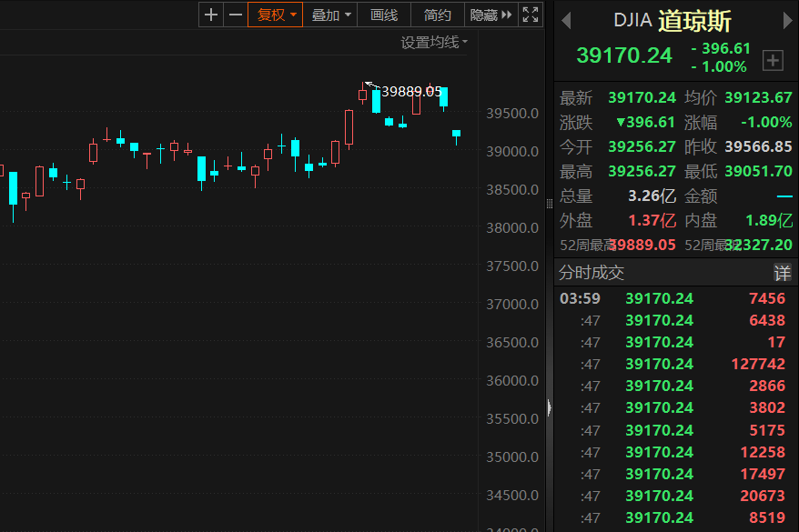Image resolution: width=799 pixels, height=532 pixels.
Task: Go to previous stock with left arrow
Action: point(565,20)
